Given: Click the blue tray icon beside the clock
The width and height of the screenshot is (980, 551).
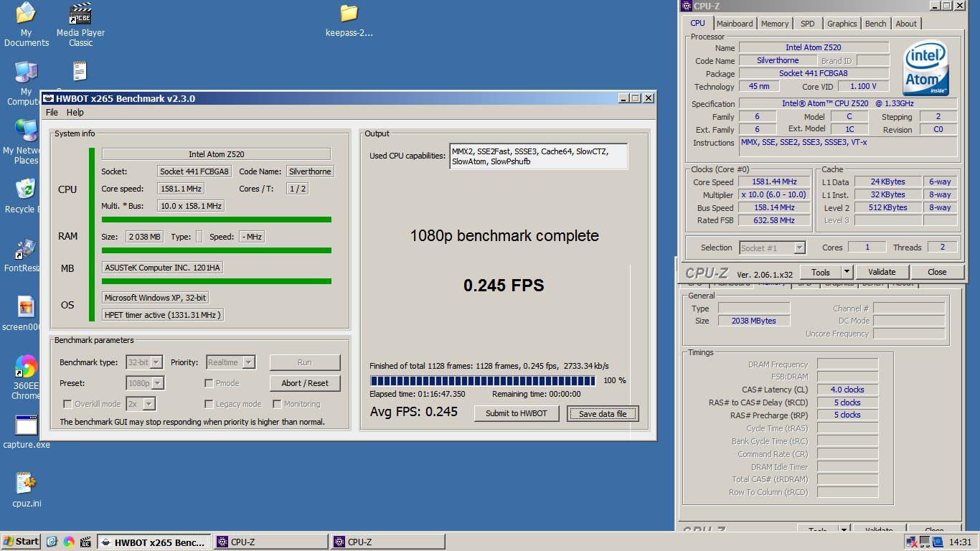Looking at the screenshot, I should (937, 542).
